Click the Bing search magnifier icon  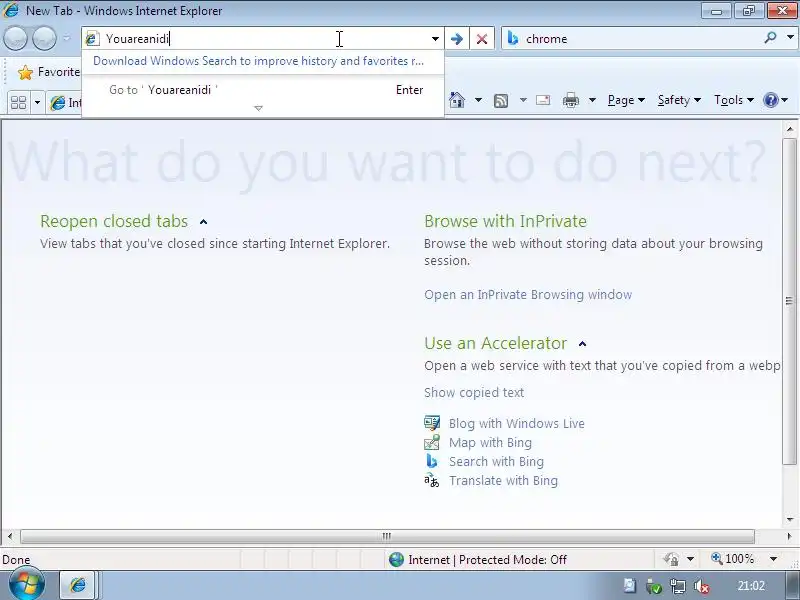770,38
